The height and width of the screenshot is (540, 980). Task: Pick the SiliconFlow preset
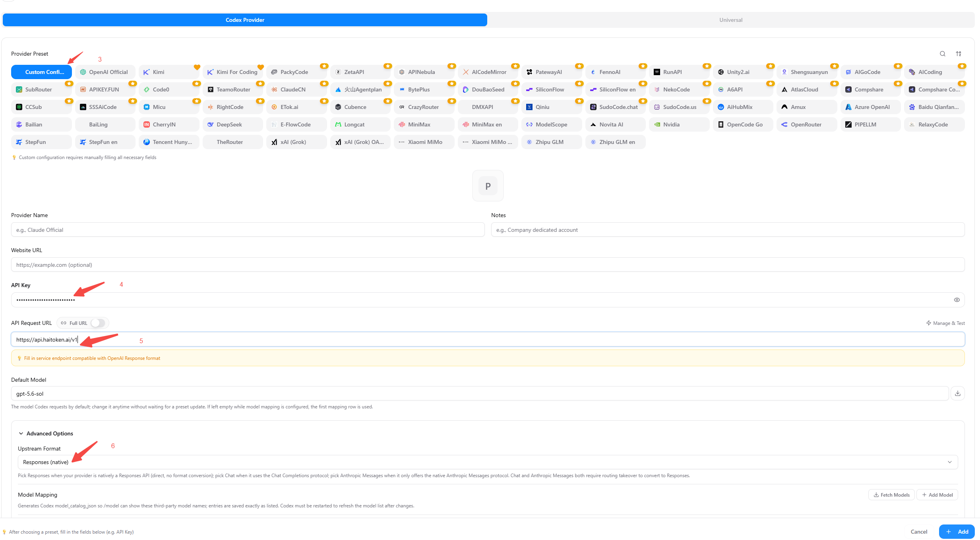(x=552, y=89)
